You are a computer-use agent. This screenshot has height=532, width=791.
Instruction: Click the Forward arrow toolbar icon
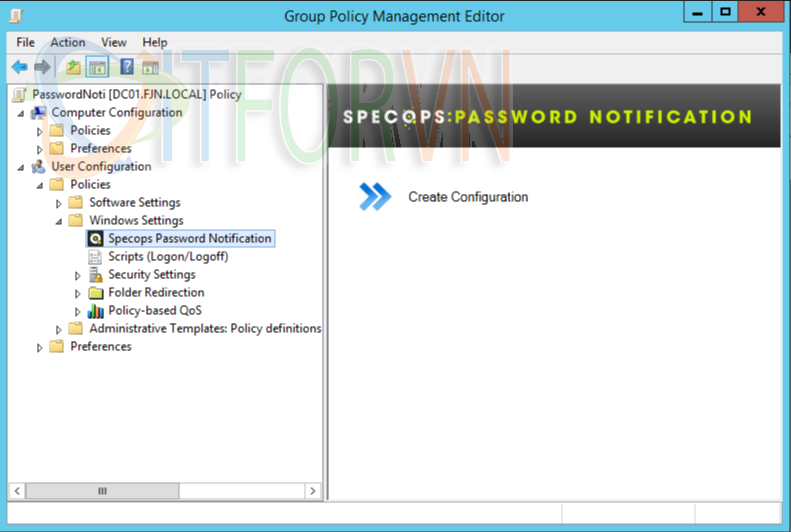click(42, 67)
